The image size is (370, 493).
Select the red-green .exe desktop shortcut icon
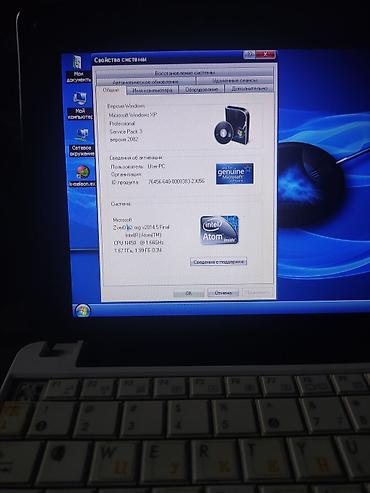coord(83,176)
